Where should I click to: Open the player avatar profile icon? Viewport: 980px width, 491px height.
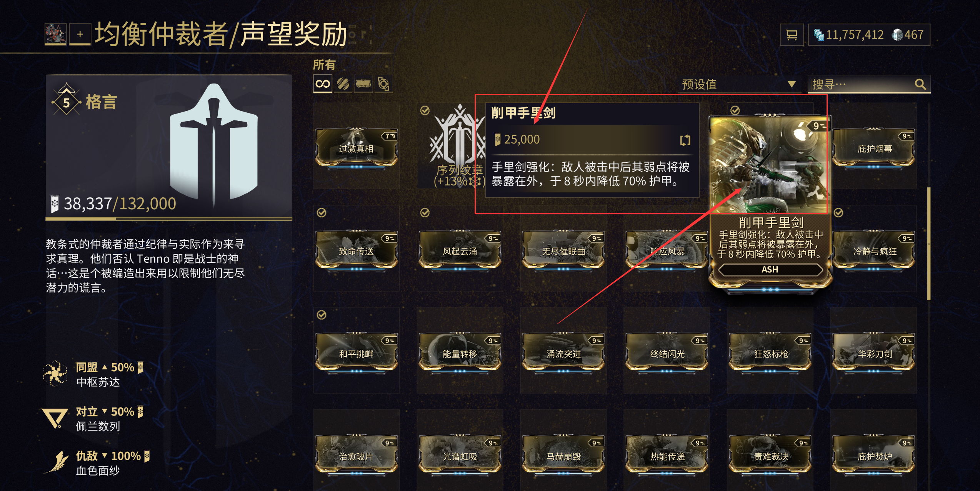coord(55,35)
